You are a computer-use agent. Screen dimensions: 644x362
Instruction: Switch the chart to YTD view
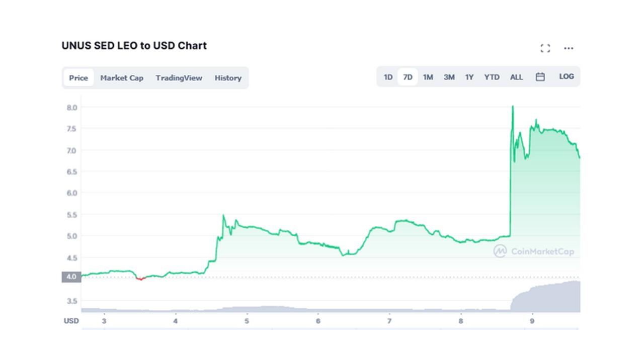[x=492, y=77]
